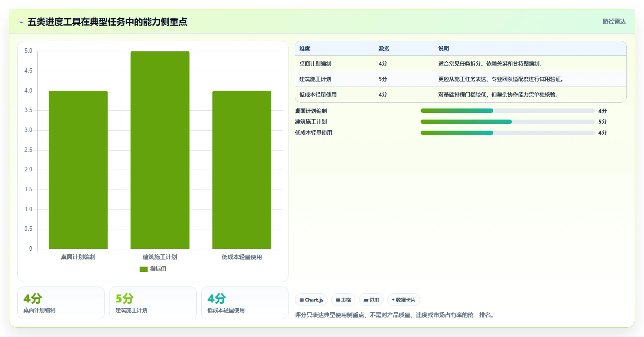This screenshot has height=337, width=644.
Task: Click the 进度 tag chip
Action: [371, 300]
